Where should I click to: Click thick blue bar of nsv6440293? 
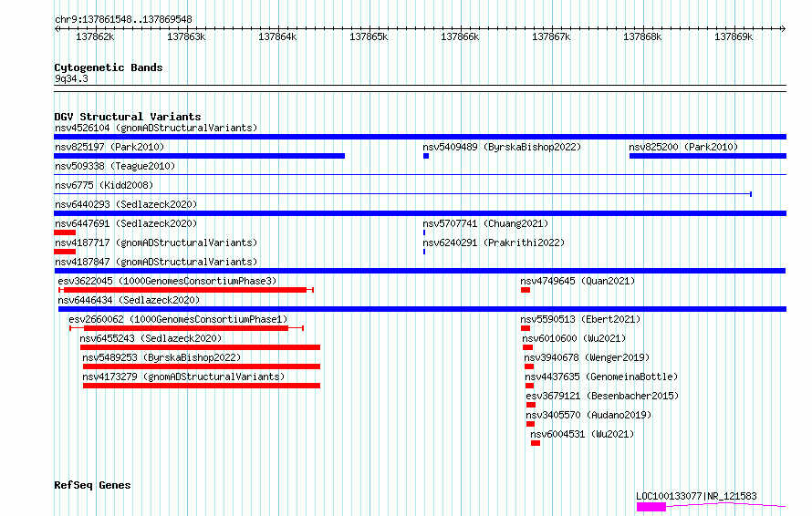[420, 213]
